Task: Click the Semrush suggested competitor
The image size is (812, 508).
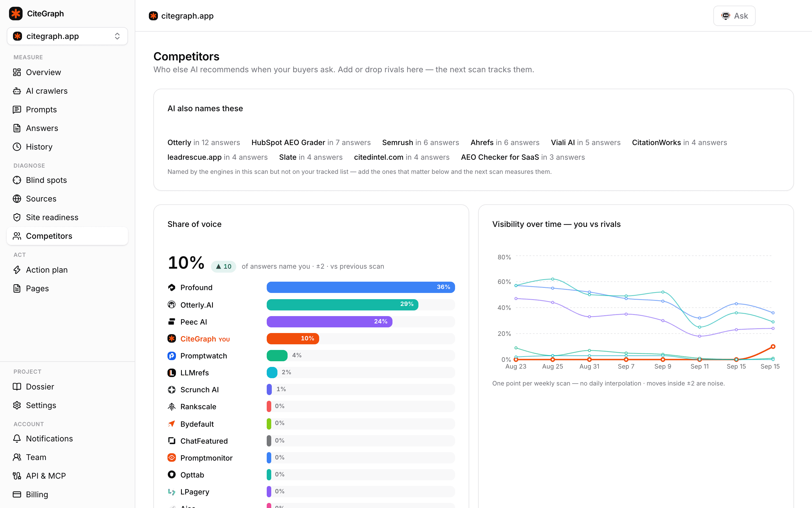Action: (x=398, y=143)
